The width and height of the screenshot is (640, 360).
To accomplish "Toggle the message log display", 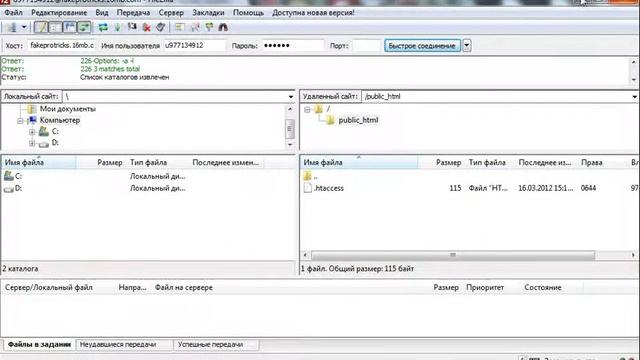I will pos(41,27).
